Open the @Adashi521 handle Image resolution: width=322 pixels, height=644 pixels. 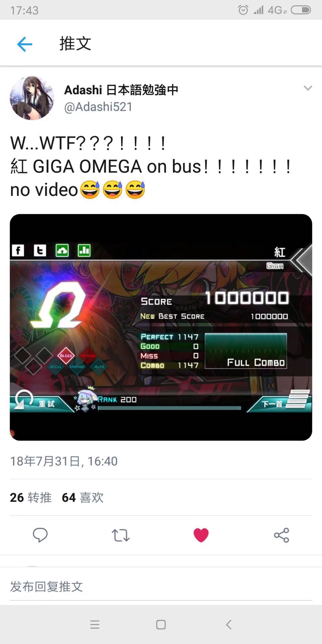(98, 107)
